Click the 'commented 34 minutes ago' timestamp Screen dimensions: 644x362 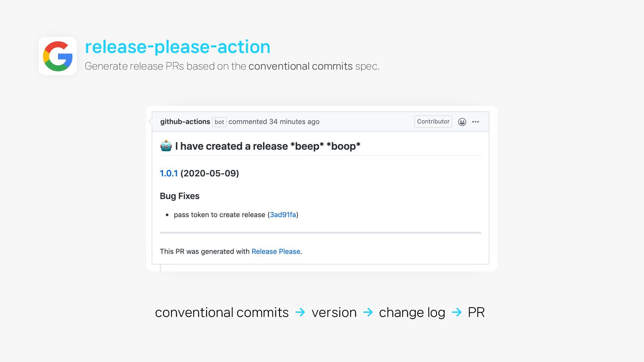pos(274,122)
